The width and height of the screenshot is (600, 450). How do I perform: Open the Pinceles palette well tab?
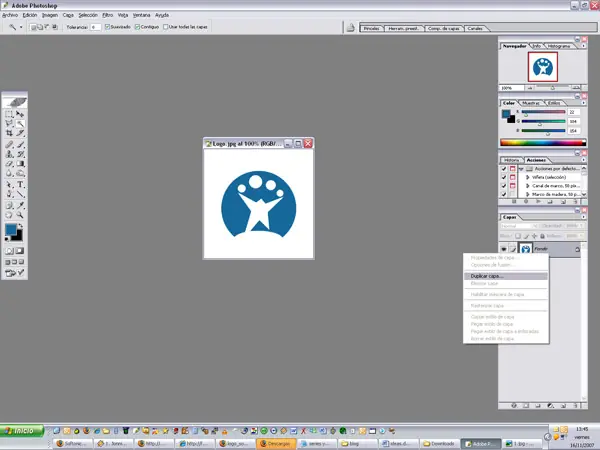(371, 29)
